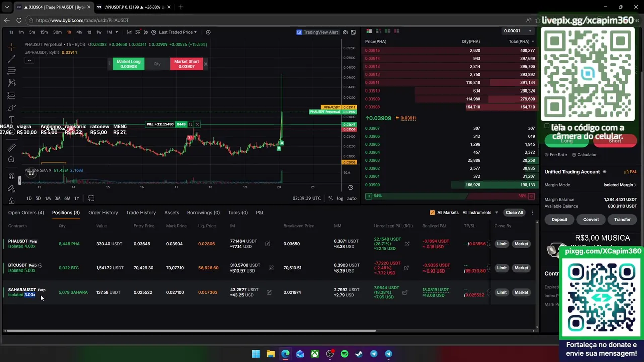Select the XABCD pattern drawing tool
Image resolution: width=644 pixels, height=362 pixels.
click(x=11, y=83)
